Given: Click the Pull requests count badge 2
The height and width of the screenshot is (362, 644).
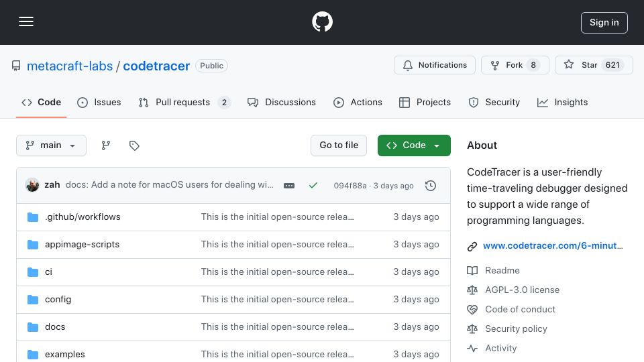Looking at the screenshot, I should coord(224,103).
